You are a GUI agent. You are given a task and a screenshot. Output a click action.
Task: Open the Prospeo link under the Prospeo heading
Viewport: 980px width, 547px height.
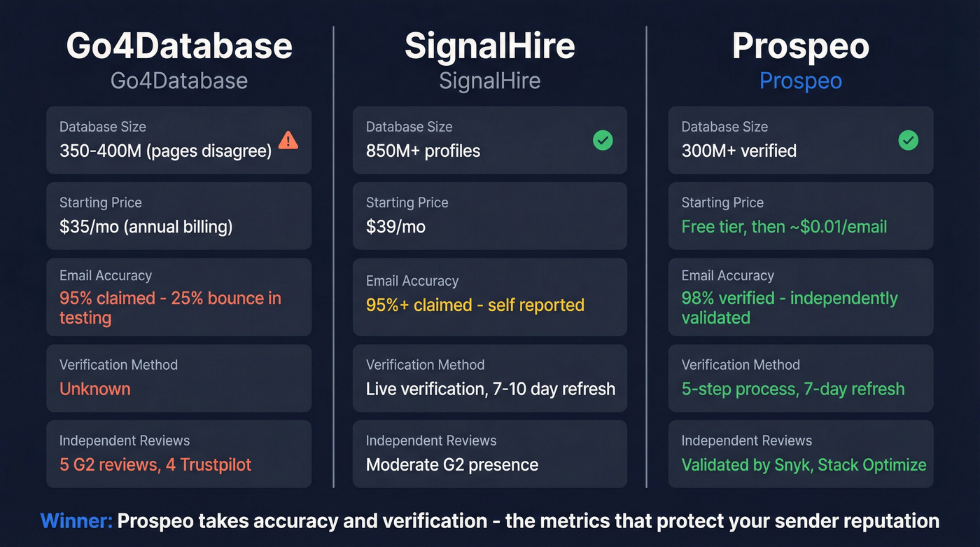pyautogui.click(x=800, y=81)
